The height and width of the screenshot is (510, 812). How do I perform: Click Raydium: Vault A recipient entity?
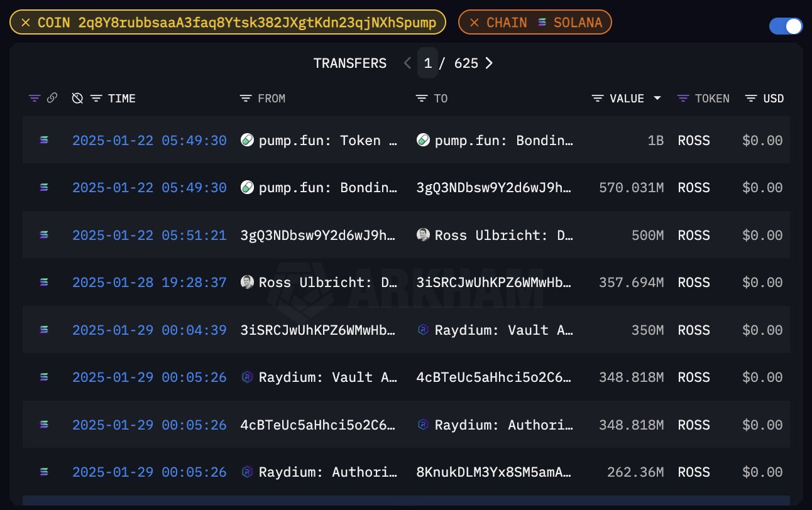tap(504, 330)
